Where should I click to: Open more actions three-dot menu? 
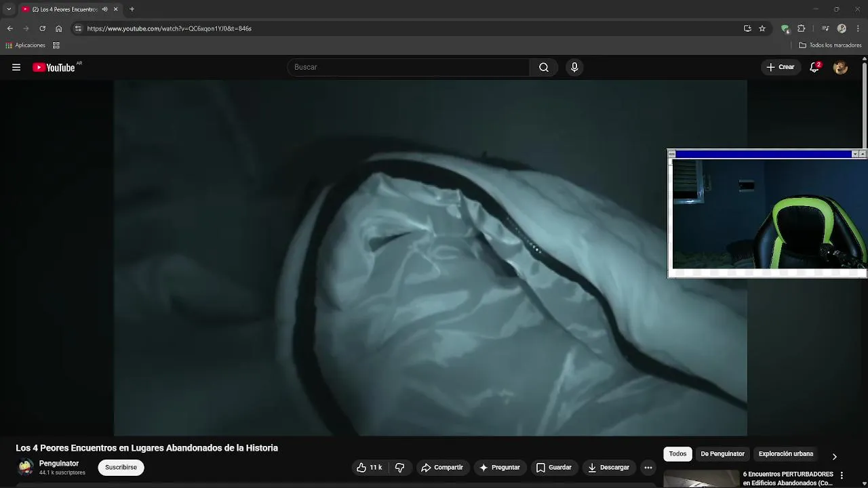[x=648, y=468]
